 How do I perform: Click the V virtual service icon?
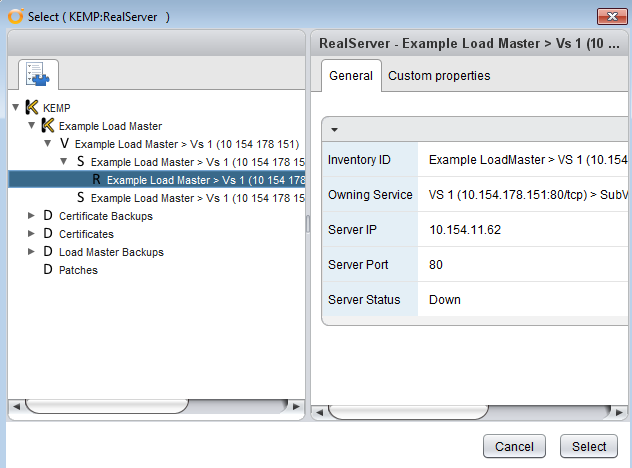(64, 144)
